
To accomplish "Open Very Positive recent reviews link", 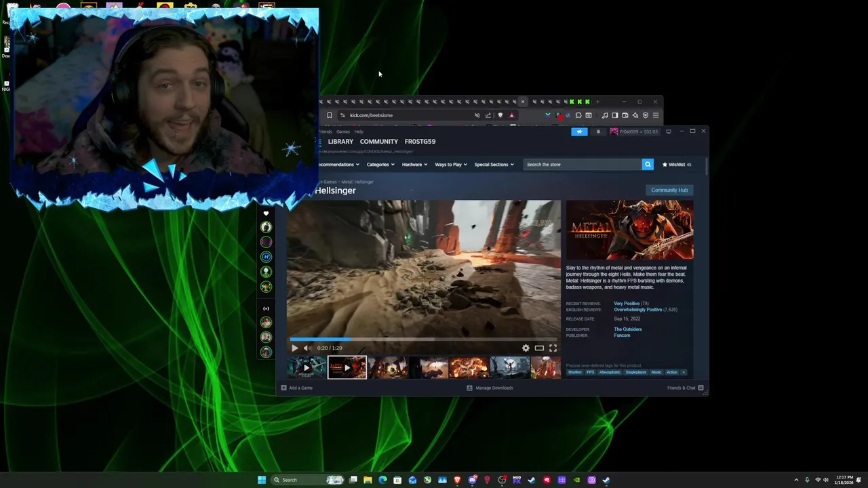I will coord(627,304).
